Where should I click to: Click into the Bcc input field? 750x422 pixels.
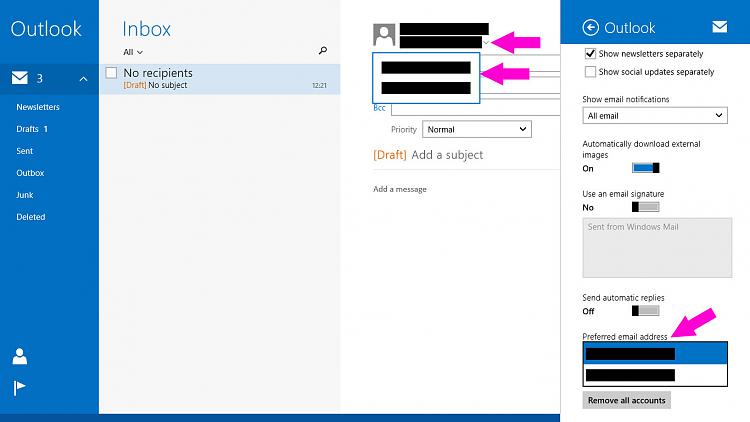[x=475, y=110]
